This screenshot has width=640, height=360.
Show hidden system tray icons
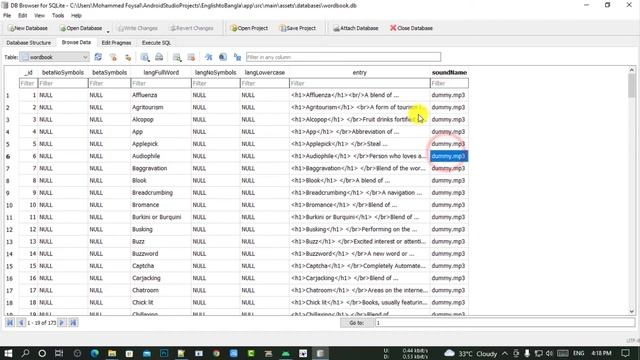[x=505, y=353]
